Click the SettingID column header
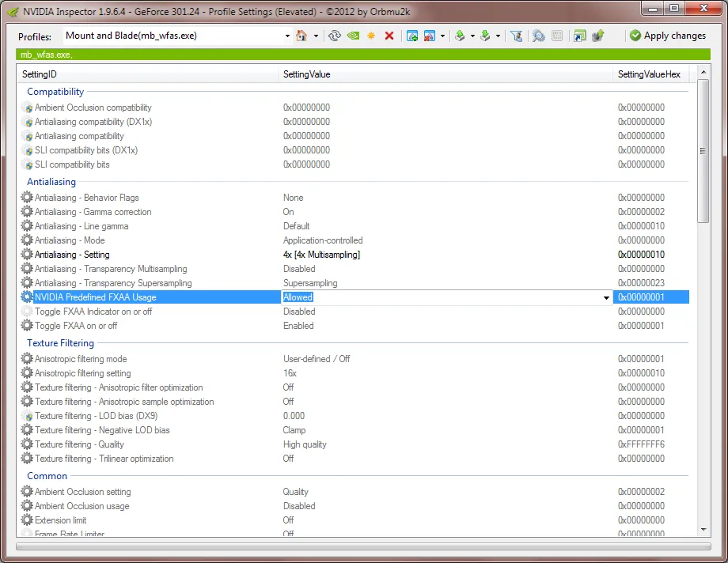This screenshot has width=728, height=563. (x=148, y=74)
